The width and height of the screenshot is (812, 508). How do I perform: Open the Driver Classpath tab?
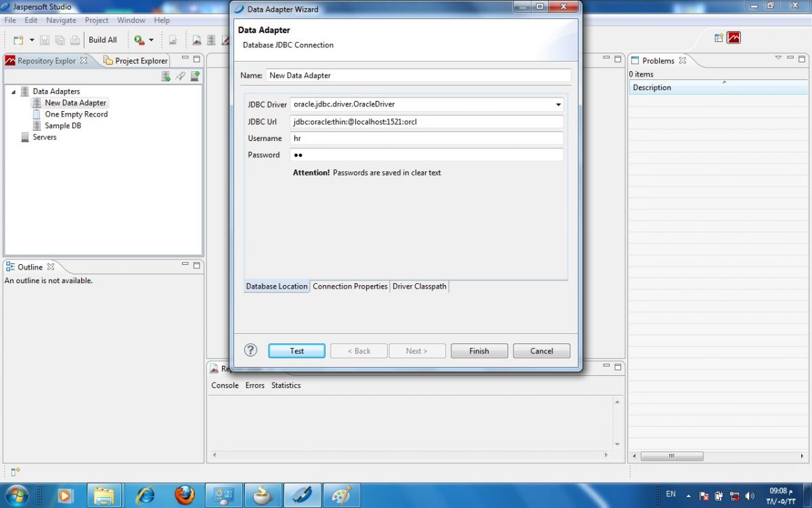coord(420,287)
